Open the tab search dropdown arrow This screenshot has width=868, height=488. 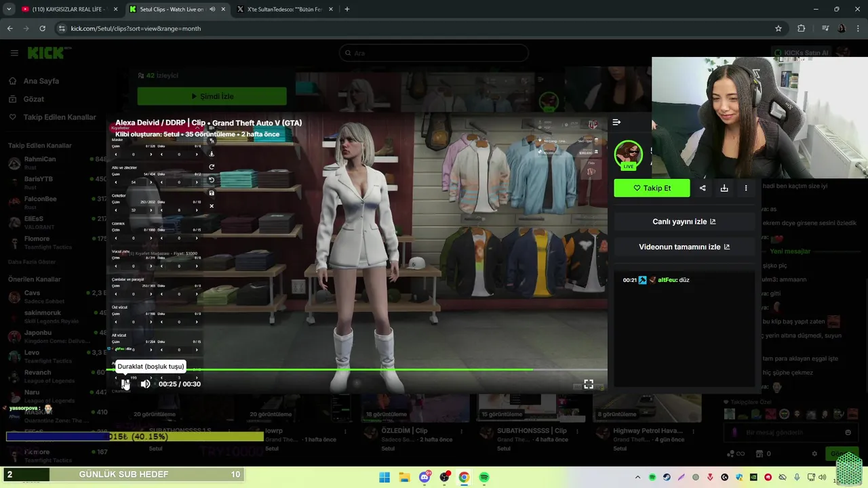pos(9,9)
